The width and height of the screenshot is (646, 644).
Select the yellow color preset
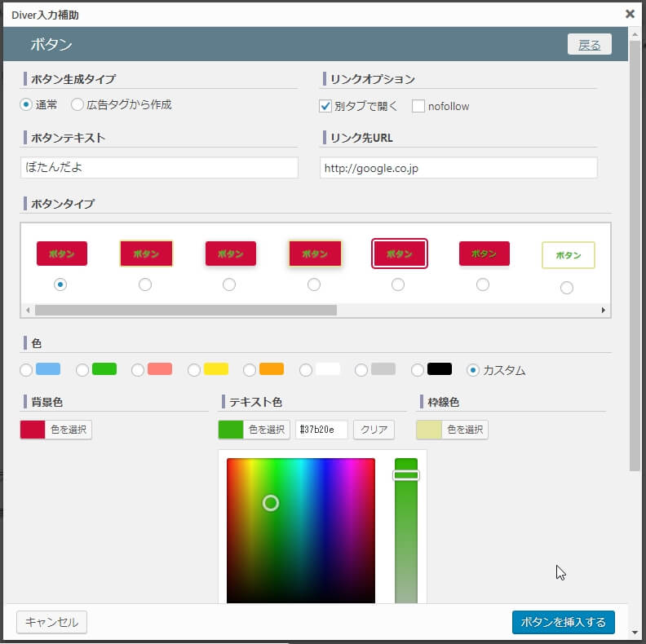[x=194, y=370]
